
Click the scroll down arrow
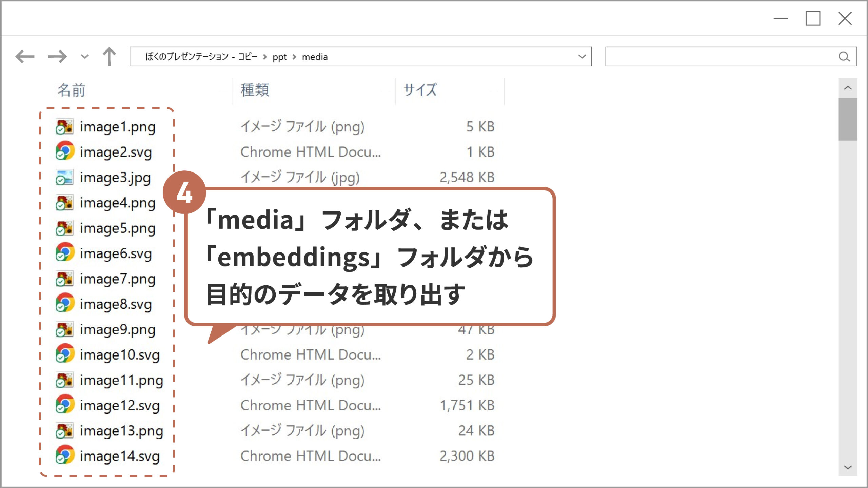click(848, 468)
